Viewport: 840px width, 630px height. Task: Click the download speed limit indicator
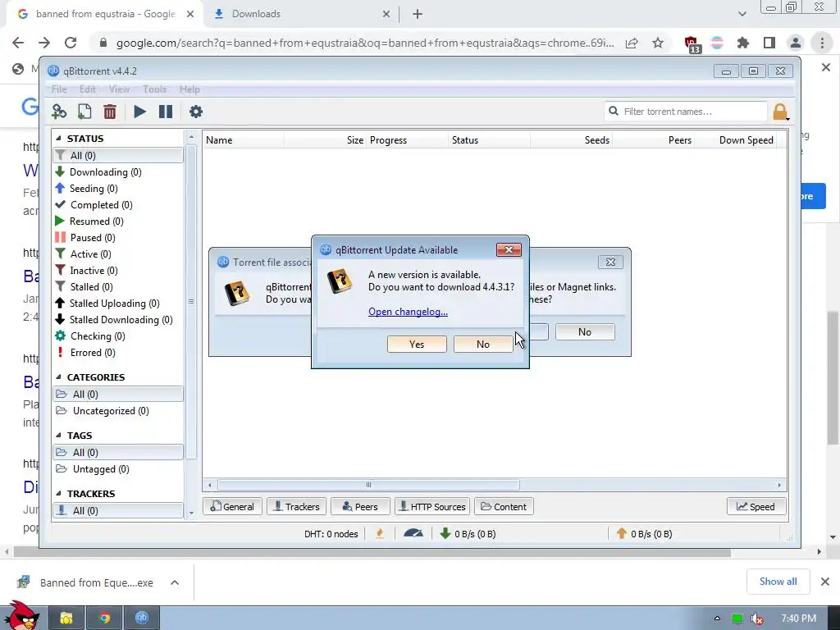tap(468, 533)
